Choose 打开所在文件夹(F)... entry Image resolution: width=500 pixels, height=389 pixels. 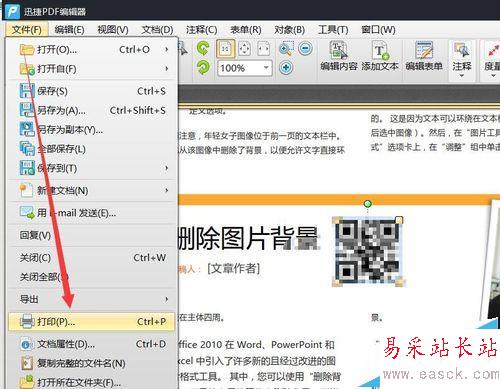tap(91, 382)
